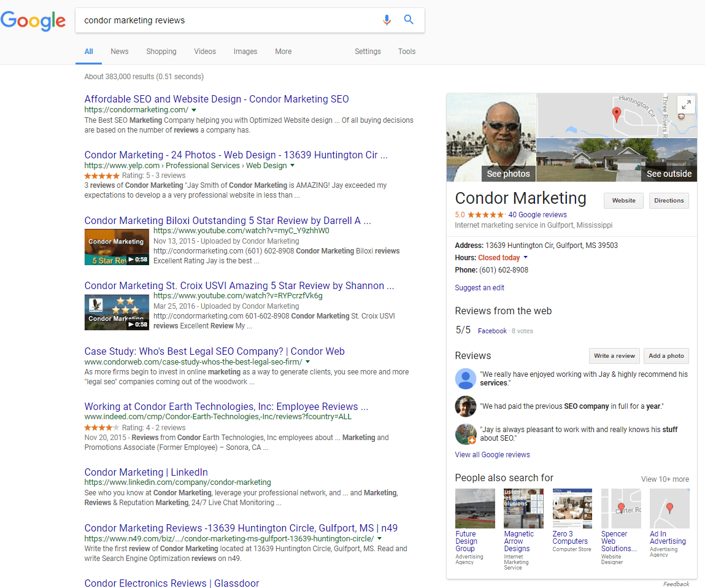Open the '40 Google reviews' link

click(x=537, y=215)
